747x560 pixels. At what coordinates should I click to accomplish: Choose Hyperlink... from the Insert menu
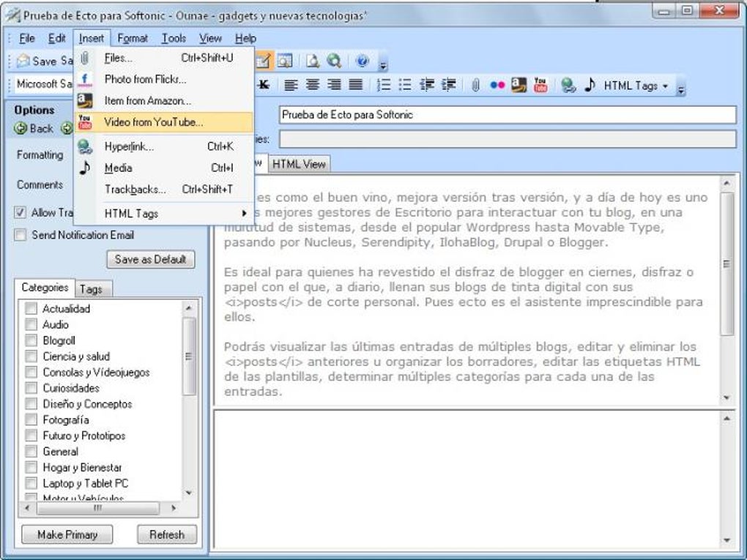click(164, 146)
